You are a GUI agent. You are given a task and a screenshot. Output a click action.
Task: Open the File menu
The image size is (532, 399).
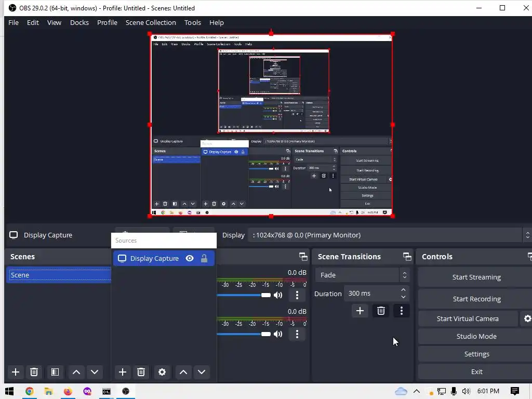tap(14, 23)
